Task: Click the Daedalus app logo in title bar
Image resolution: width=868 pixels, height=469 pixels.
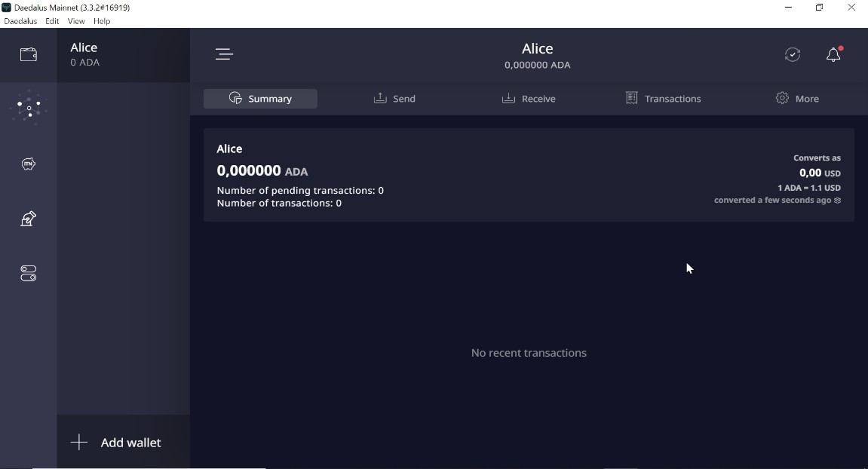Action: click(x=7, y=8)
